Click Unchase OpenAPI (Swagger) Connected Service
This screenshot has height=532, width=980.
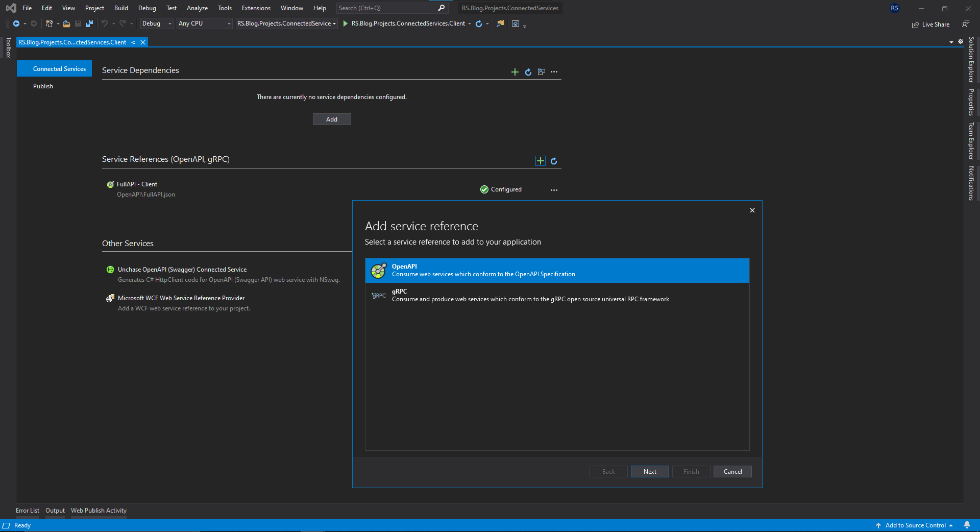click(x=182, y=270)
